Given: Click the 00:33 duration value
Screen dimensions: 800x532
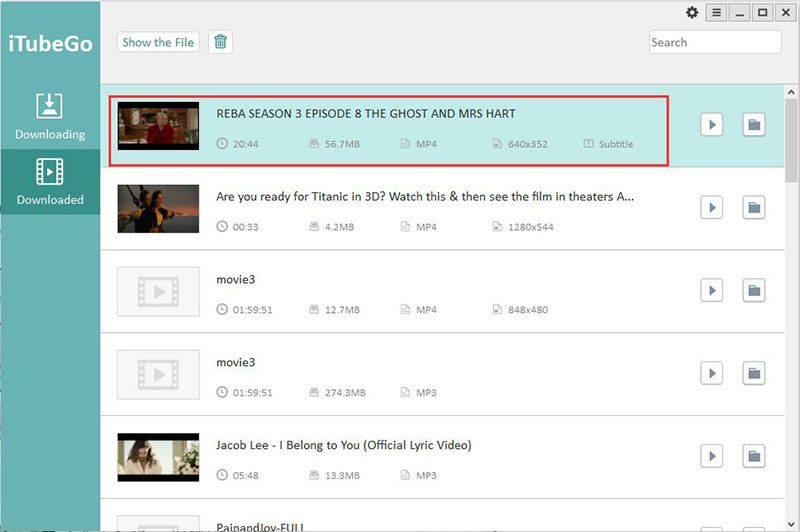Looking at the screenshot, I should point(245,227).
